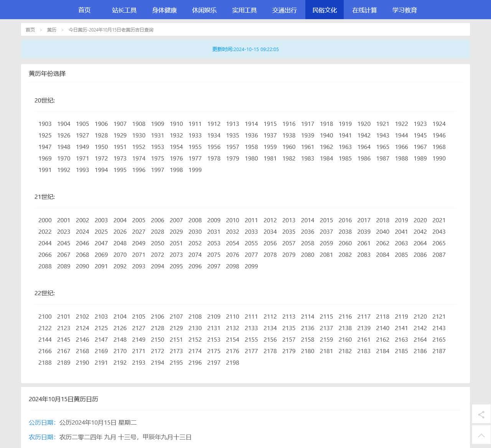This screenshot has width=491, height=448.
Task: Select year 2000 in the year list
Action: point(45,220)
